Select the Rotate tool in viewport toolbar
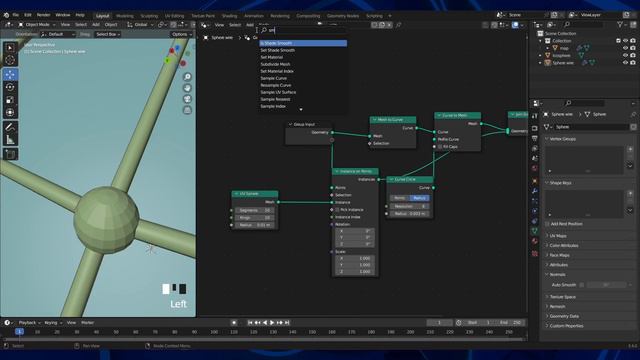Image resolution: width=640 pixels, height=360 pixels. coord(10,87)
